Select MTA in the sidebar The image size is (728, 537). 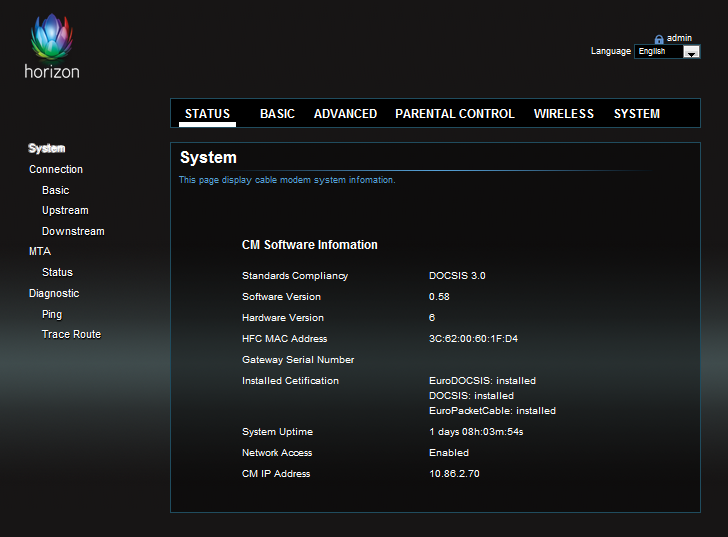point(39,252)
